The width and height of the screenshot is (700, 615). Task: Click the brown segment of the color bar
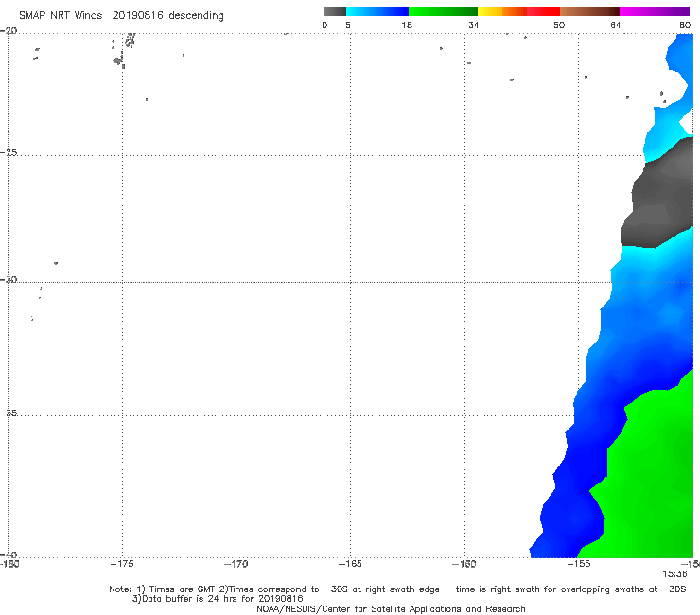[589, 11]
